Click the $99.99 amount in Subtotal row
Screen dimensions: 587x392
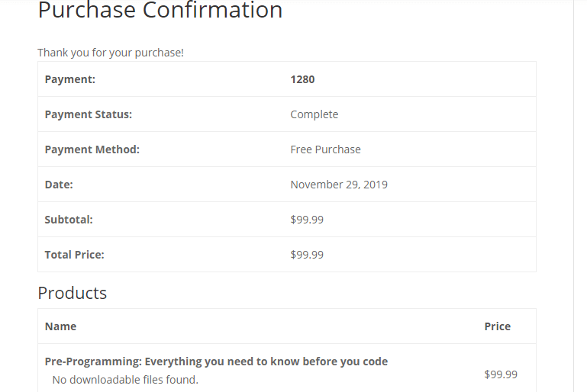pyautogui.click(x=307, y=220)
